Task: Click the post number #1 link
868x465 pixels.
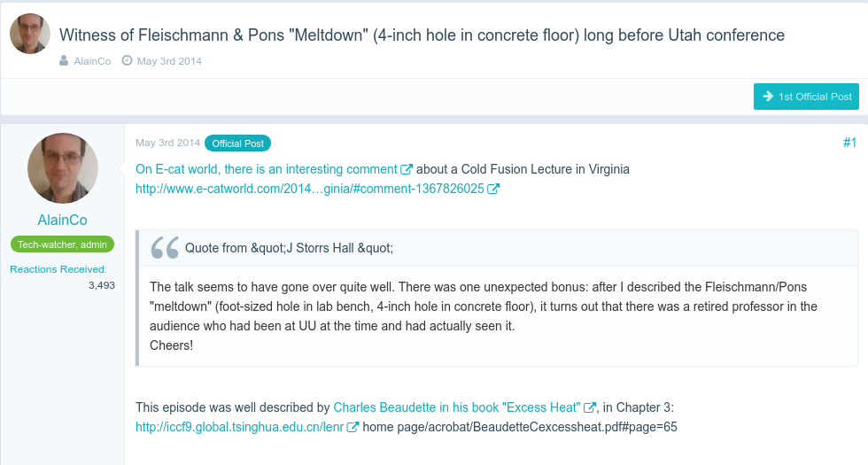Action: (x=849, y=143)
